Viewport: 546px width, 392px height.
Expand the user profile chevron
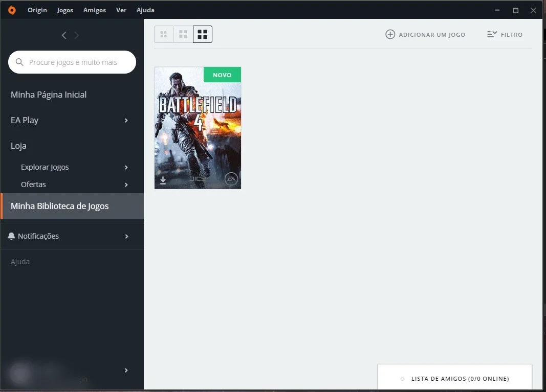point(126,371)
